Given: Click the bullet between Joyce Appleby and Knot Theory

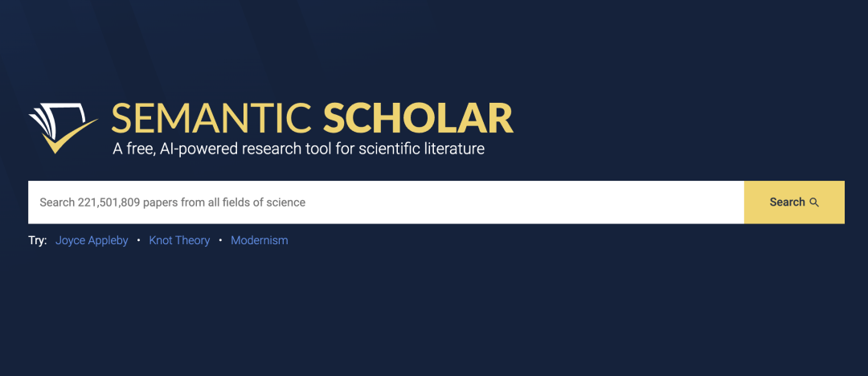Looking at the screenshot, I should pyautogui.click(x=138, y=240).
